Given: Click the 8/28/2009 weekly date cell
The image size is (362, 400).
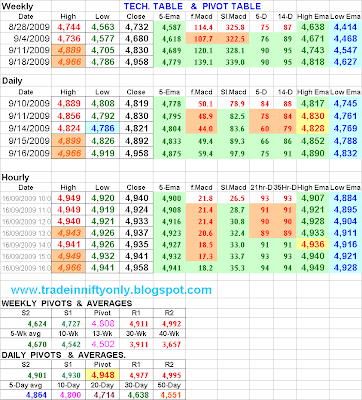Looking at the screenshot, I should (x=26, y=27).
